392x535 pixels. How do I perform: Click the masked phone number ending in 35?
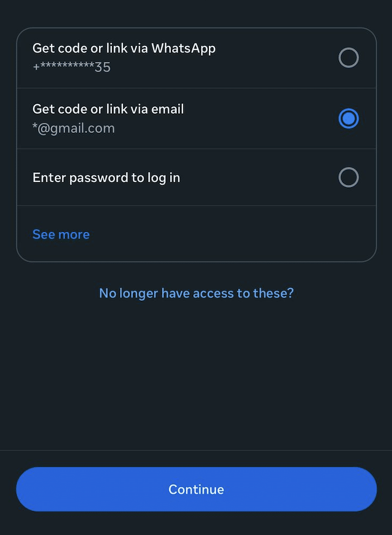71,68
